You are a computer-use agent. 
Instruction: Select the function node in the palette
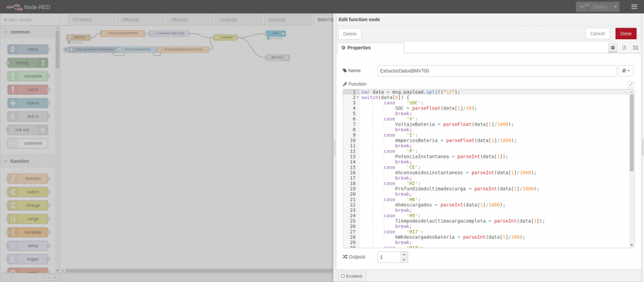[28, 178]
